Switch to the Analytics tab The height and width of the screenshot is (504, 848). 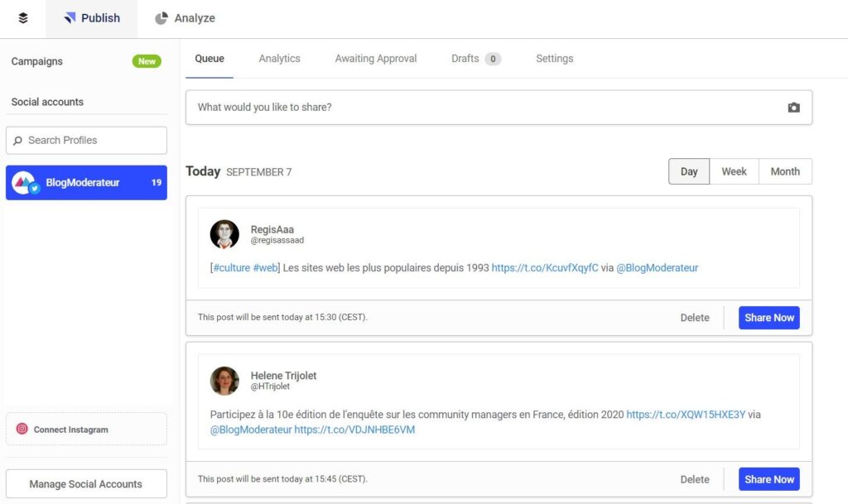click(x=279, y=59)
